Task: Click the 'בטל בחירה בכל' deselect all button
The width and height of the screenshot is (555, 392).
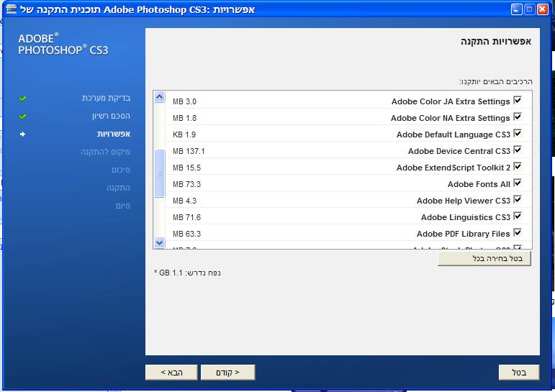Action: click(484, 259)
